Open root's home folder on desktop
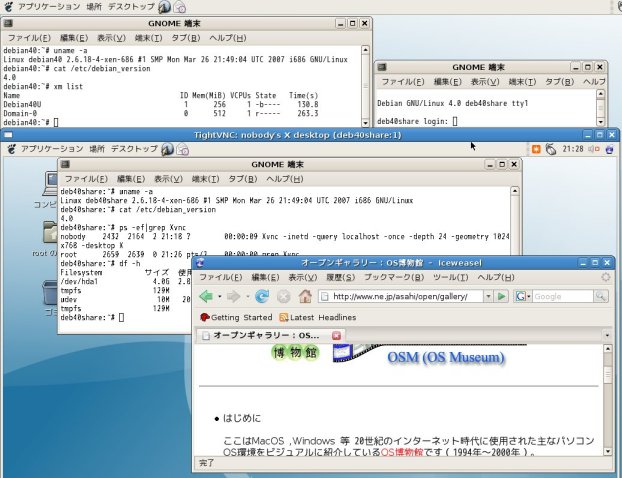 pos(50,232)
